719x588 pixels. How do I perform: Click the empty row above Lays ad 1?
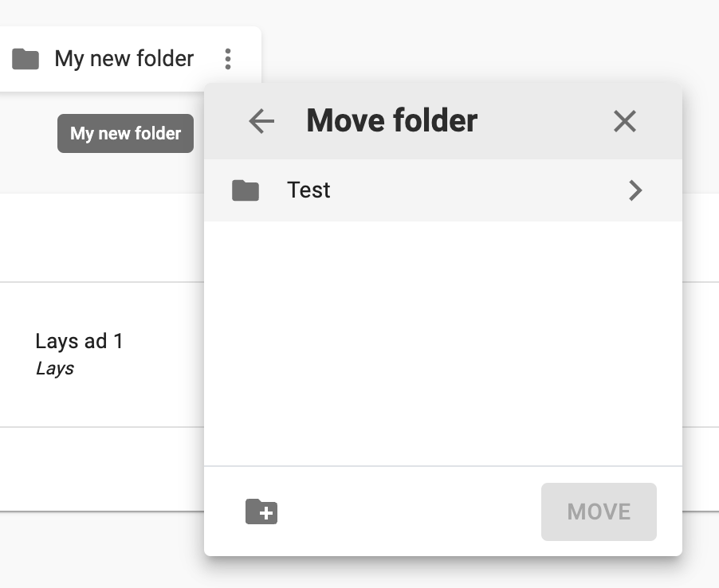click(x=102, y=238)
